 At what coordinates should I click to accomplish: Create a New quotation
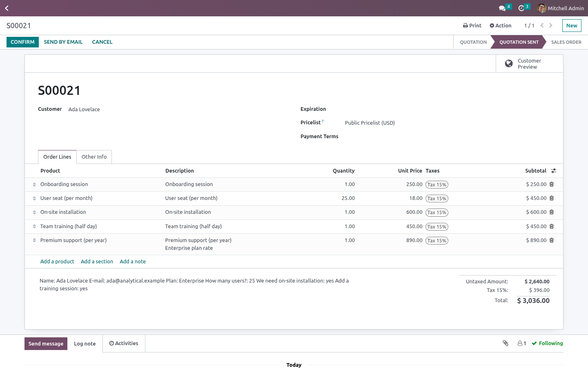(572, 26)
